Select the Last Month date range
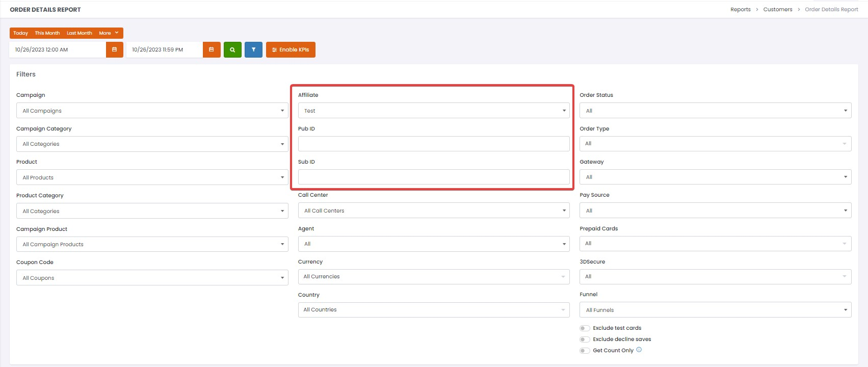This screenshot has height=367, width=868. click(x=80, y=33)
